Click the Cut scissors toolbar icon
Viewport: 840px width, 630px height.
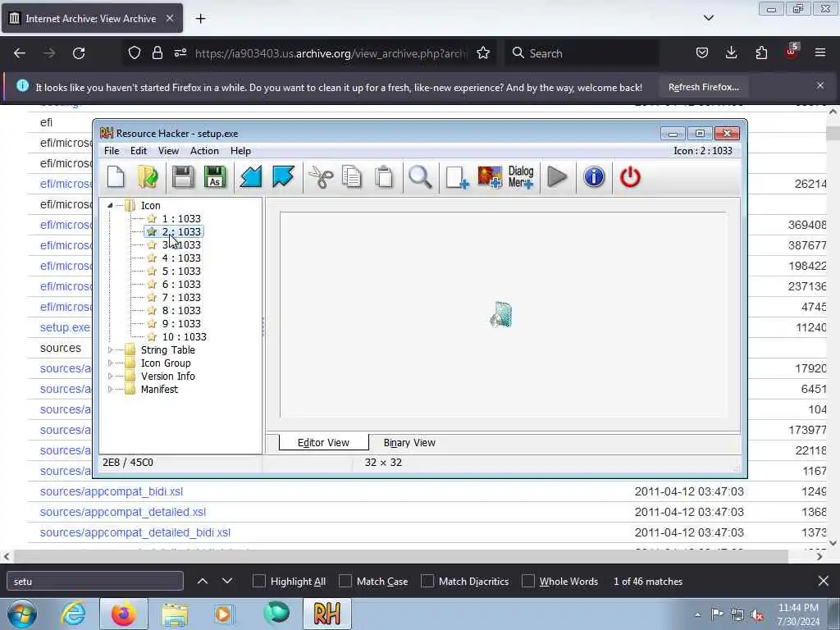coord(321,177)
